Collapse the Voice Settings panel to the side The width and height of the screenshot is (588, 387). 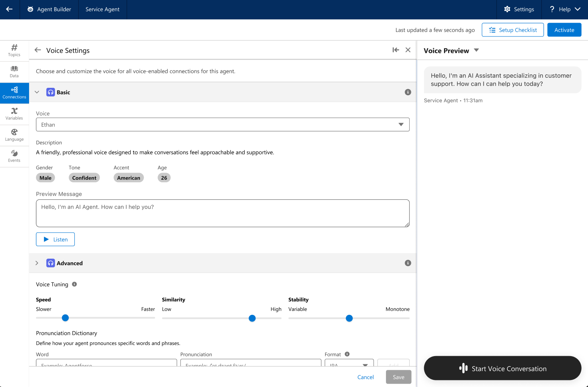[x=396, y=50]
